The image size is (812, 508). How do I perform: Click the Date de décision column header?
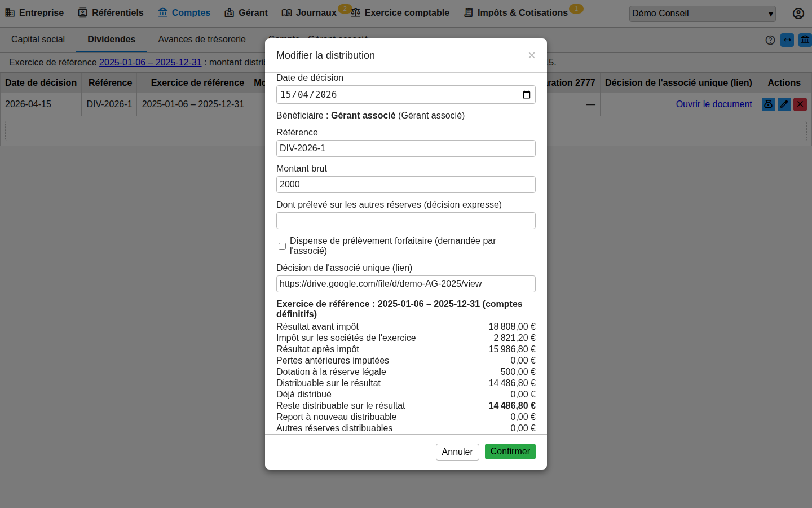(x=41, y=83)
